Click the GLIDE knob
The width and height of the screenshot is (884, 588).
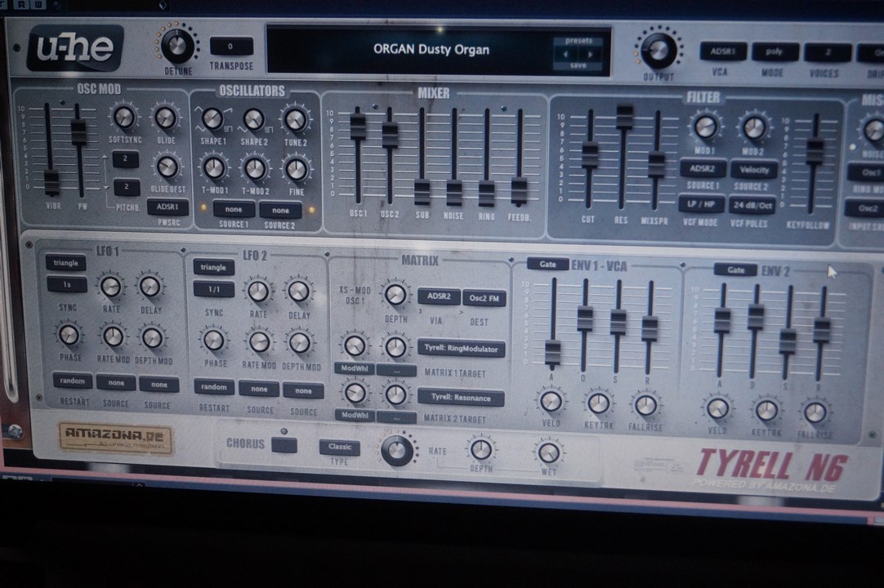[x=165, y=118]
